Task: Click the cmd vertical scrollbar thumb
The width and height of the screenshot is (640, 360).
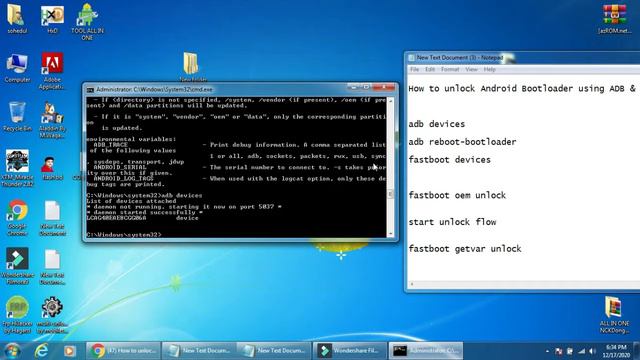Action: (x=391, y=194)
